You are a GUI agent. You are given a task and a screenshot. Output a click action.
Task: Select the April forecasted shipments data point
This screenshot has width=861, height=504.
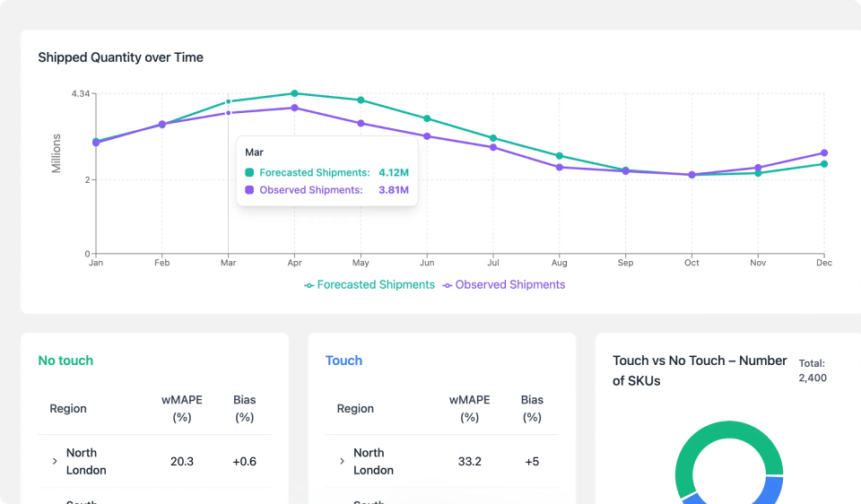click(x=294, y=93)
